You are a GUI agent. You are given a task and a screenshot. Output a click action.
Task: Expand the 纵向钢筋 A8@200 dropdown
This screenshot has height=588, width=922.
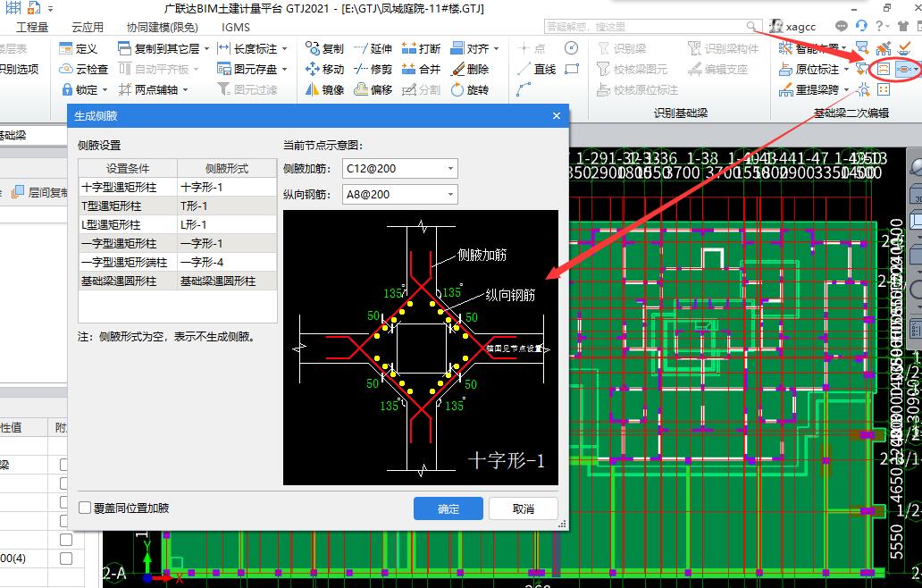(x=450, y=194)
